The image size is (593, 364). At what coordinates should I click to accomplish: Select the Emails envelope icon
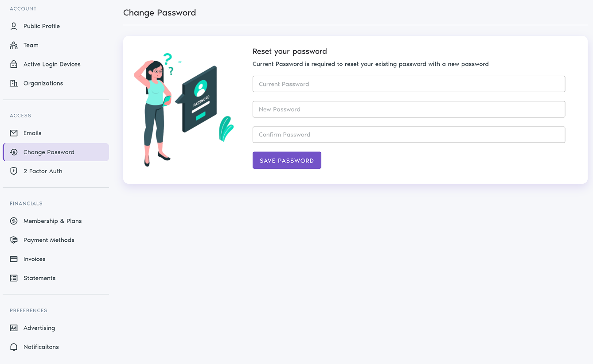(13, 132)
